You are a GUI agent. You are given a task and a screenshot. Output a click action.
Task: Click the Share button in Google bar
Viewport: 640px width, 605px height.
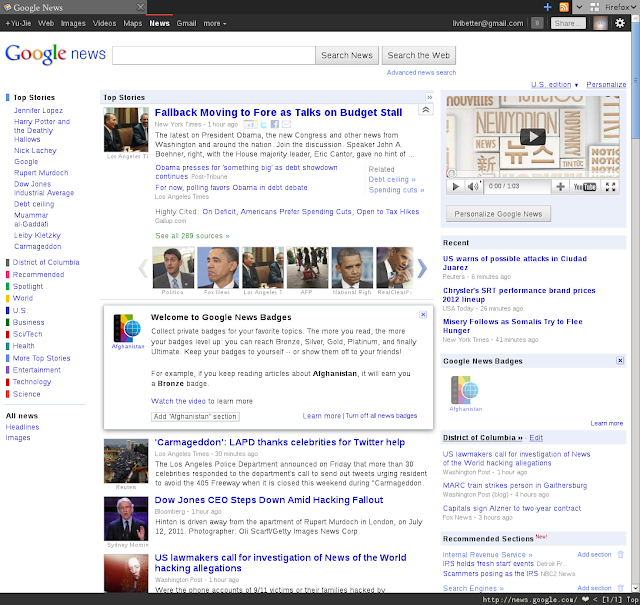pos(568,23)
